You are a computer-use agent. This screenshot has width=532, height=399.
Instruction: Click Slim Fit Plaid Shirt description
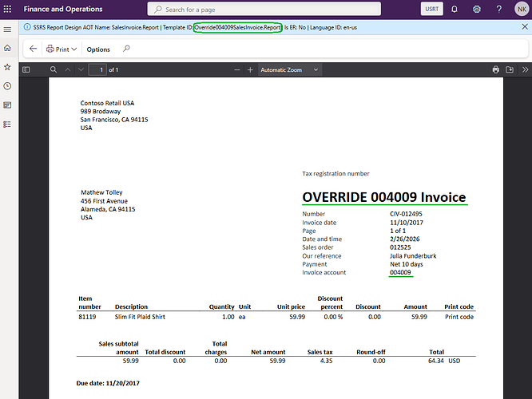click(140, 317)
